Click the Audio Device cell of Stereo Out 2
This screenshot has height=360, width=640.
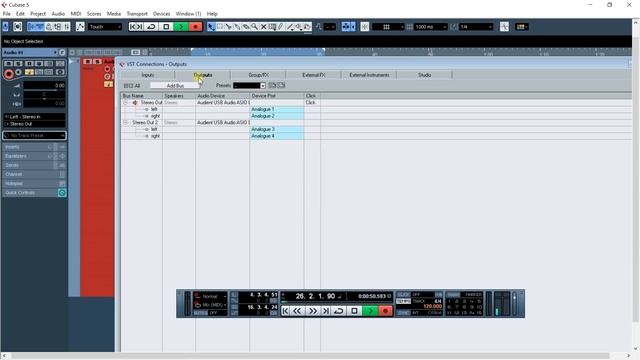pos(222,122)
